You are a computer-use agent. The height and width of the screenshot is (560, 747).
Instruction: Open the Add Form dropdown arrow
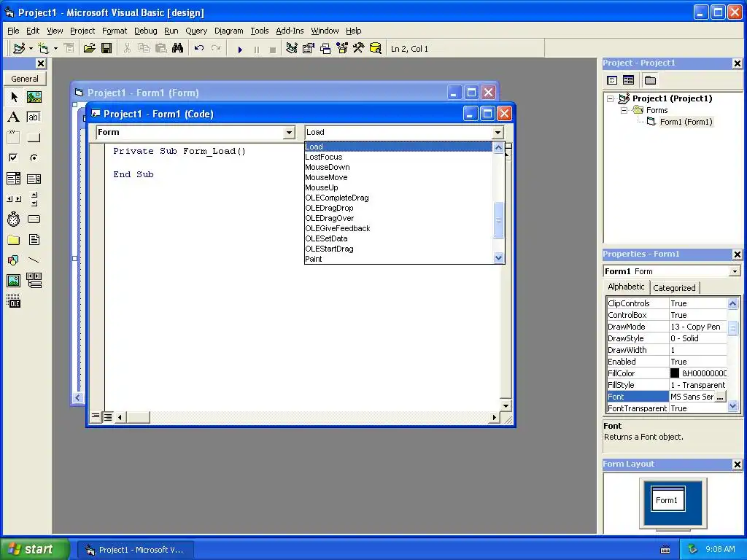pyautogui.click(x=55, y=49)
